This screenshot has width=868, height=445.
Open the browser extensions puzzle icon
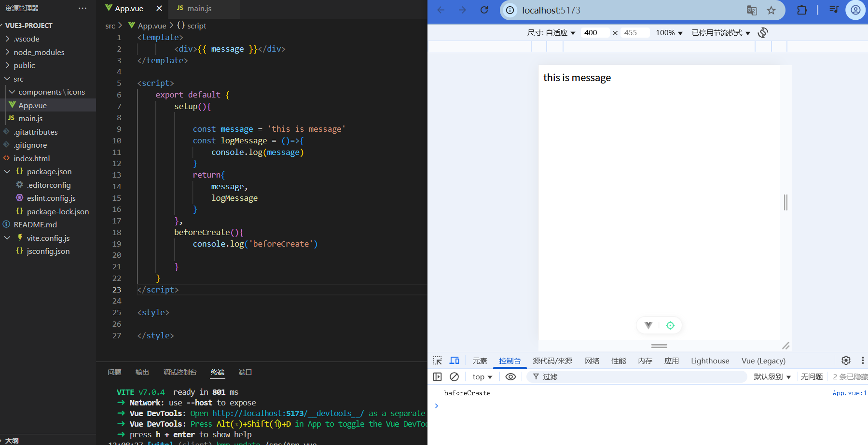(x=801, y=10)
